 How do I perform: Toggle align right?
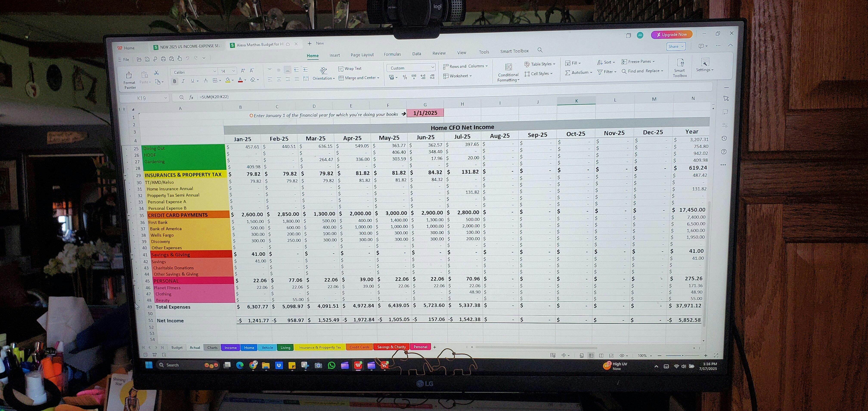pyautogui.click(x=288, y=79)
